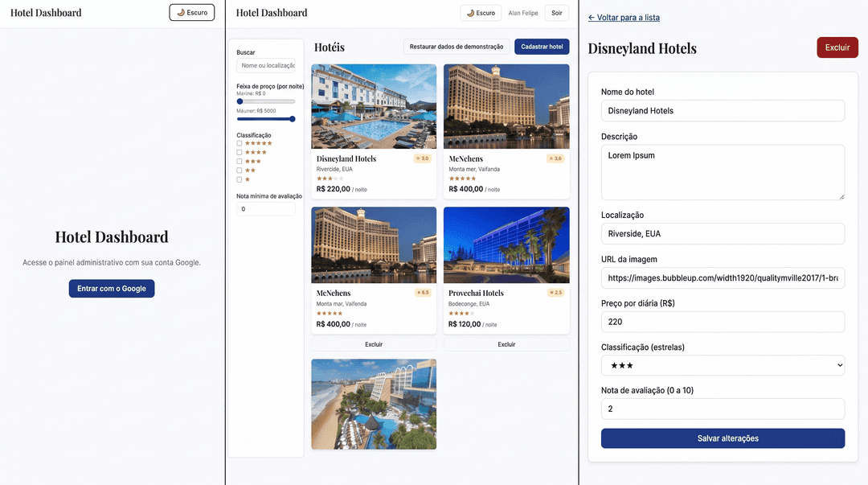Click the Riverside, EUA text on Disneyland card
The width and height of the screenshot is (868, 485).
tap(334, 169)
